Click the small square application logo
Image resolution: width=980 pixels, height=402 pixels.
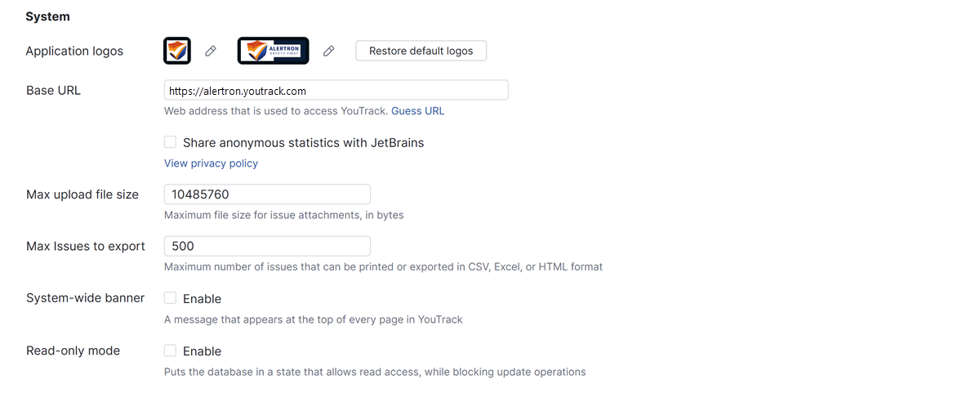coord(177,51)
